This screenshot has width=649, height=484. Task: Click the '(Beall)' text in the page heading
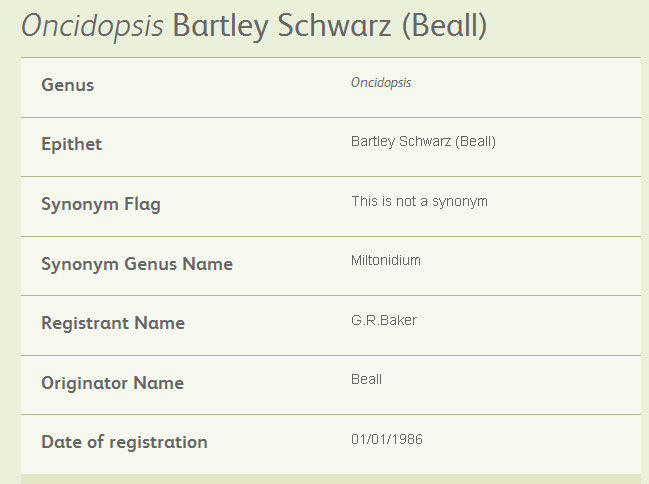tap(445, 26)
